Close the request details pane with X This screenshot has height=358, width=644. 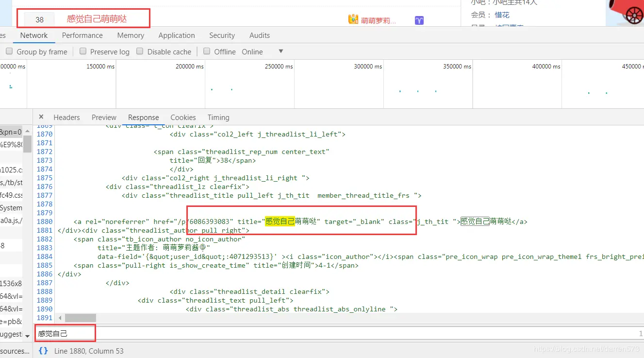[41, 117]
